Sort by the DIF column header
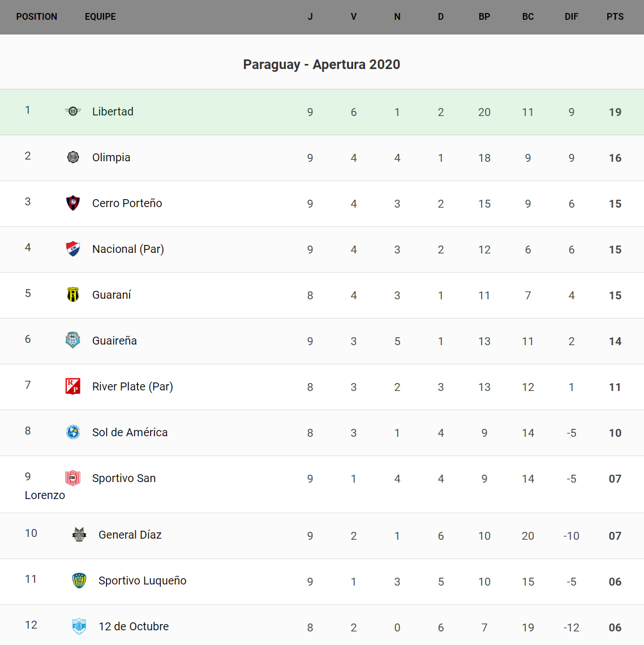Viewport: 644px width, 645px height. pos(571,17)
